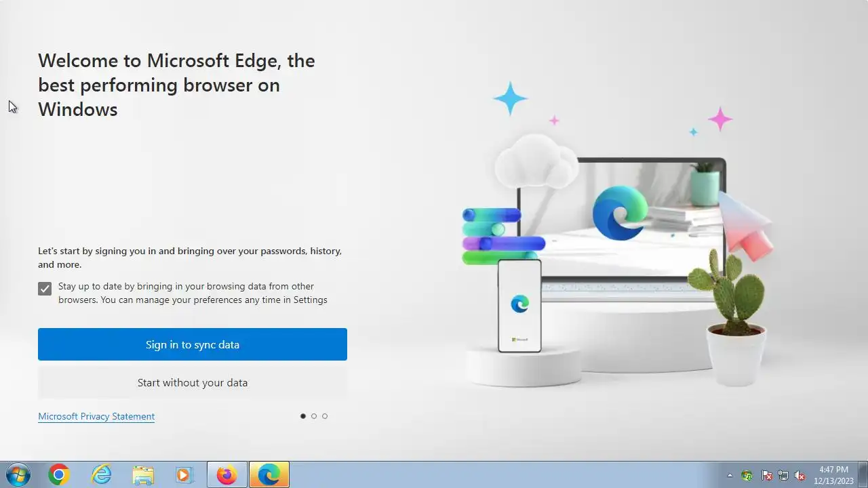Choose Start without your data
The width and height of the screenshot is (868, 488).
[193, 382]
